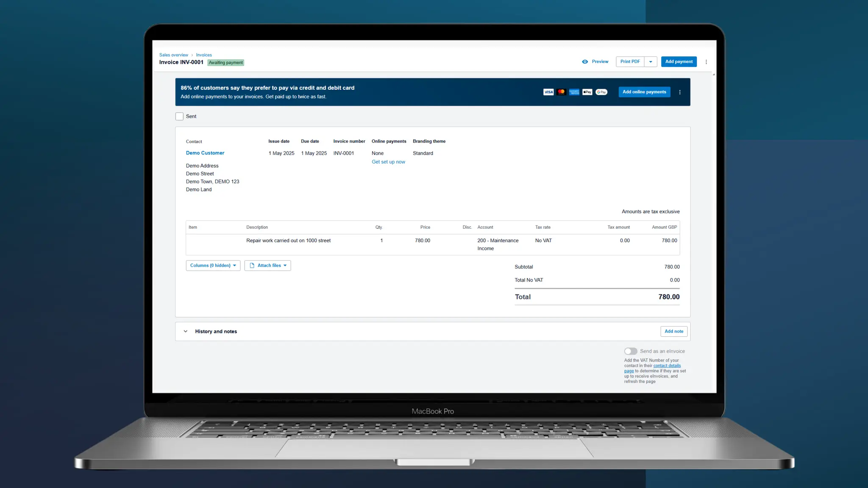Click the Google Pay icon
Image resolution: width=868 pixels, height=488 pixels.
point(601,92)
